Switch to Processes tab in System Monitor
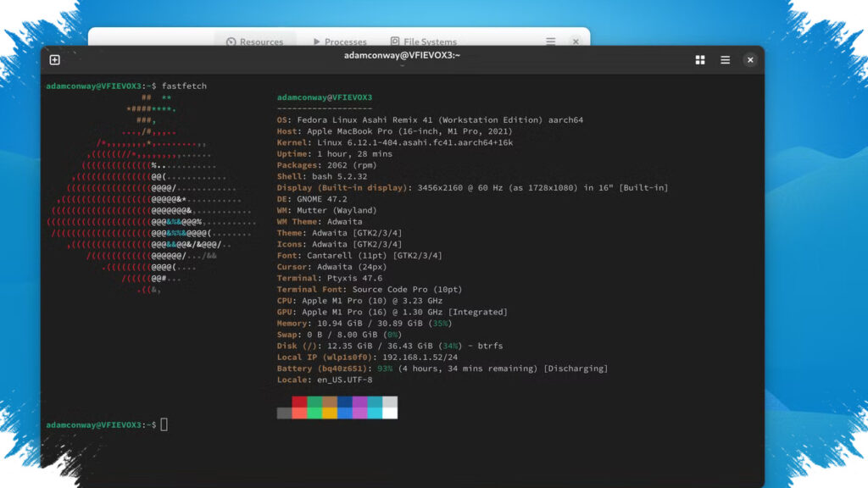The image size is (868, 488). 339,42
